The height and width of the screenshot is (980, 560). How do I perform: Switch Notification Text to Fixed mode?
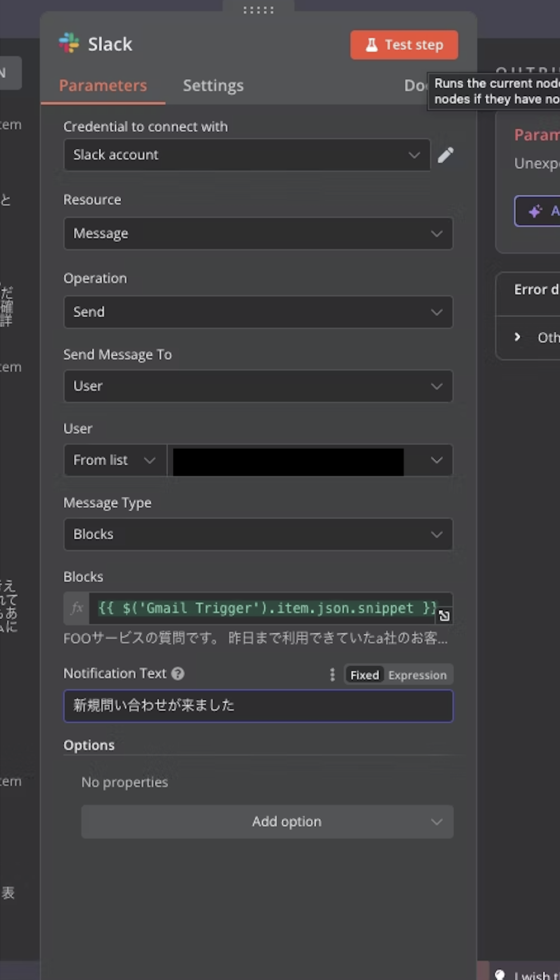364,675
